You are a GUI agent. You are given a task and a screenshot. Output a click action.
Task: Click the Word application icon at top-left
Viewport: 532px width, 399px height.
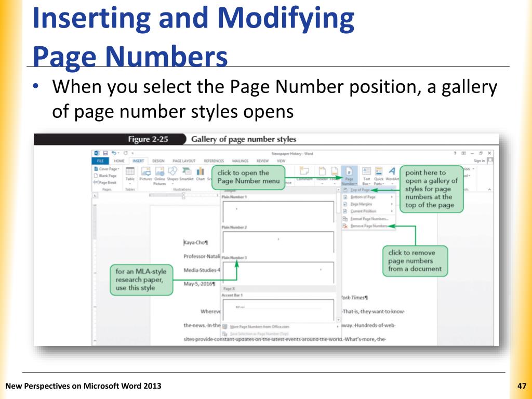pyautogui.click(x=97, y=153)
